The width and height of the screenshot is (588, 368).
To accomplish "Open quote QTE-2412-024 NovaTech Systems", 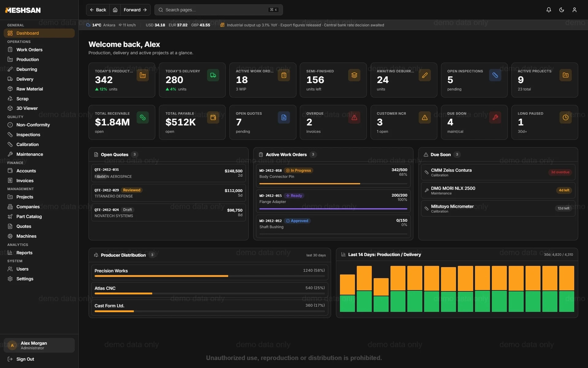I will point(168,213).
